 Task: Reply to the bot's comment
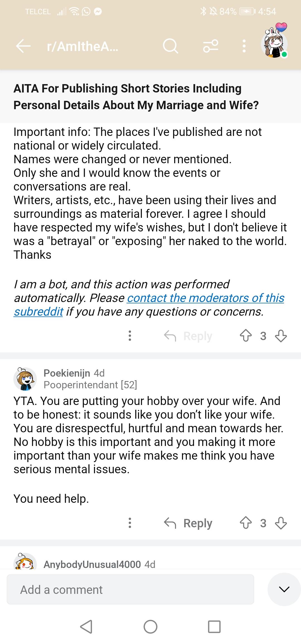pos(188,336)
